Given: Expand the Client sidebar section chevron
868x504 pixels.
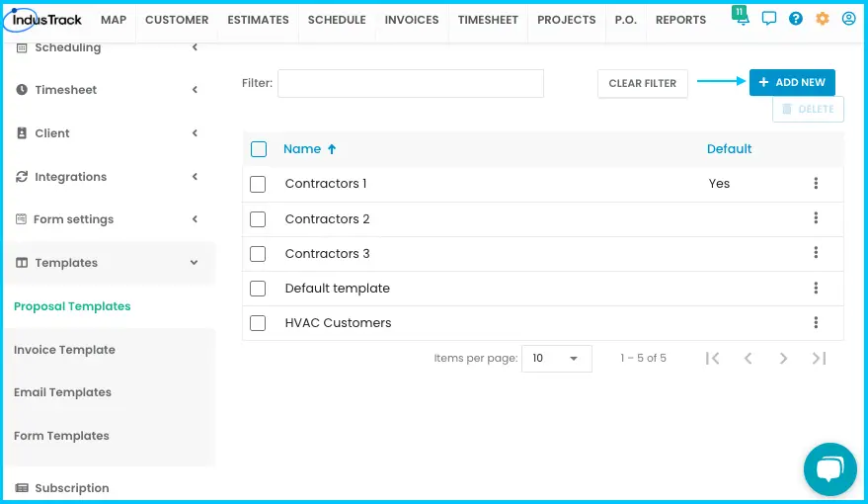Looking at the screenshot, I should pyautogui.click(x=195, y=133).
